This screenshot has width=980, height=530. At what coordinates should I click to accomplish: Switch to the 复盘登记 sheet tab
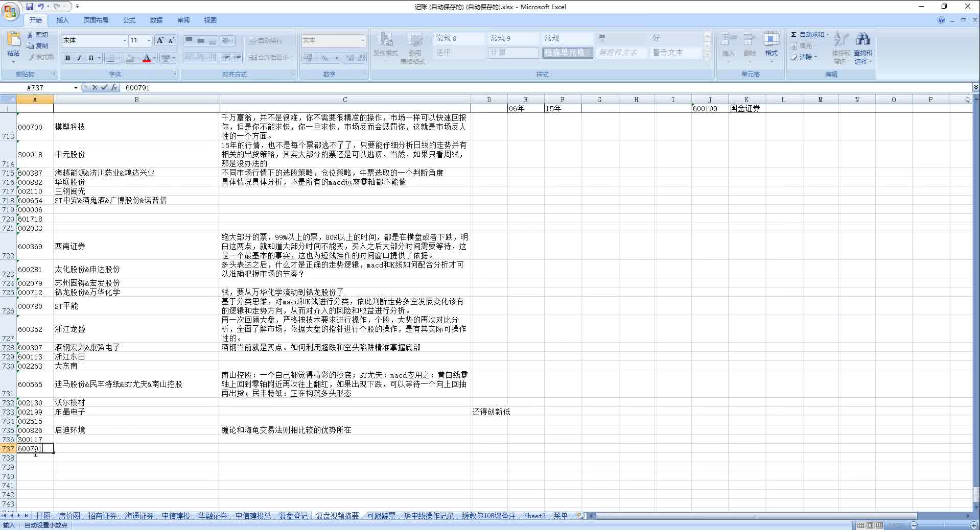pyautogui.click(x=293, y=516)
